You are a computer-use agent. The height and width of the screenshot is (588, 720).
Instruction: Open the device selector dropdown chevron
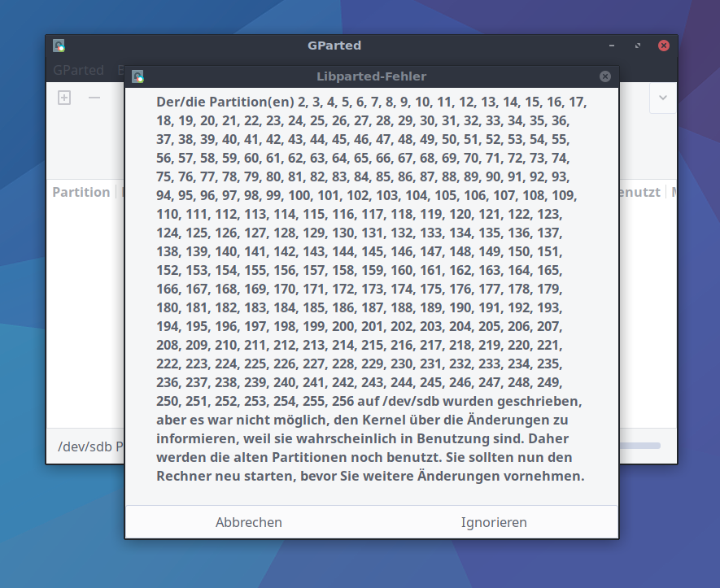point(662,98)
